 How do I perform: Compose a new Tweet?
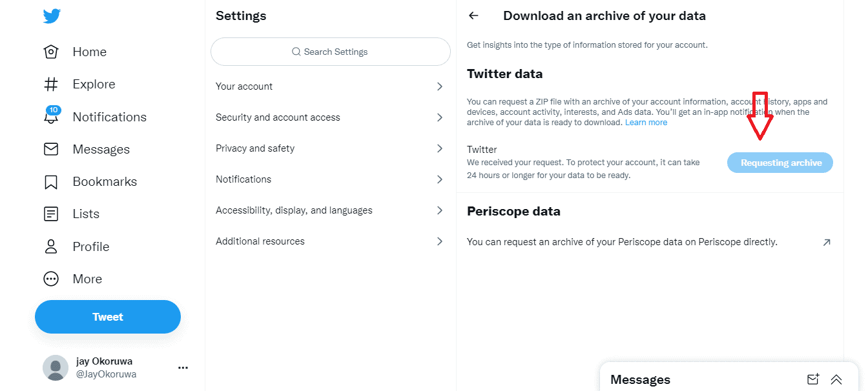107,317
